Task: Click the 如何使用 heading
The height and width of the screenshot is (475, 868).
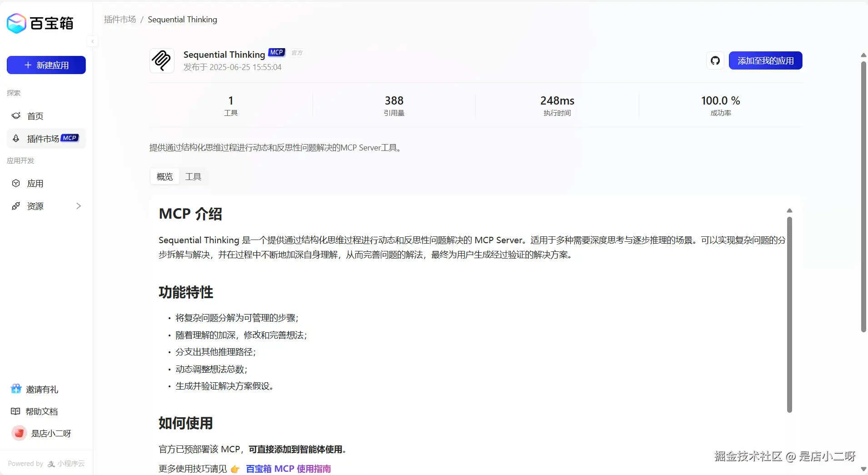Action: [x=186, y=423]
